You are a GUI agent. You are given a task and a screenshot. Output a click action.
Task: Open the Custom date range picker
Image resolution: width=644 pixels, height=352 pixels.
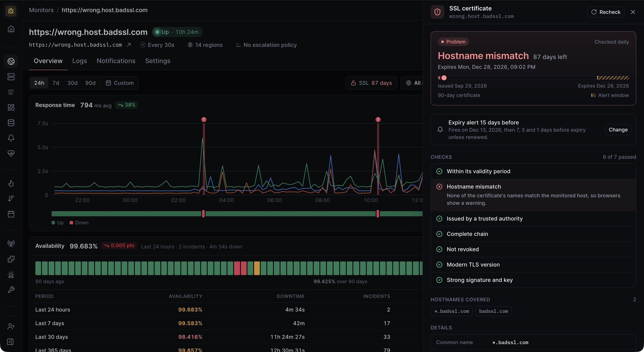120,83
